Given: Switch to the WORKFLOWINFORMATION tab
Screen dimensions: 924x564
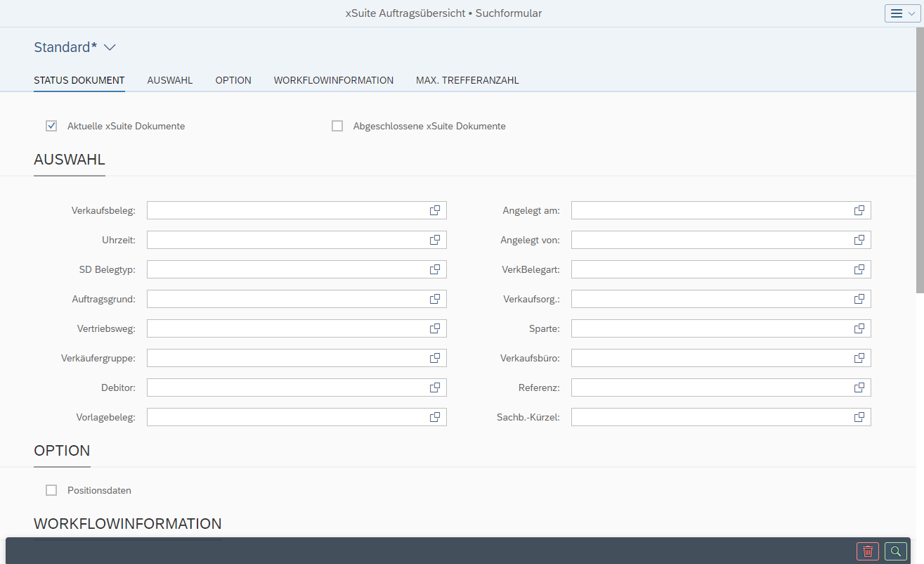Looking at the screenshot, I should (x=333, y=80).
